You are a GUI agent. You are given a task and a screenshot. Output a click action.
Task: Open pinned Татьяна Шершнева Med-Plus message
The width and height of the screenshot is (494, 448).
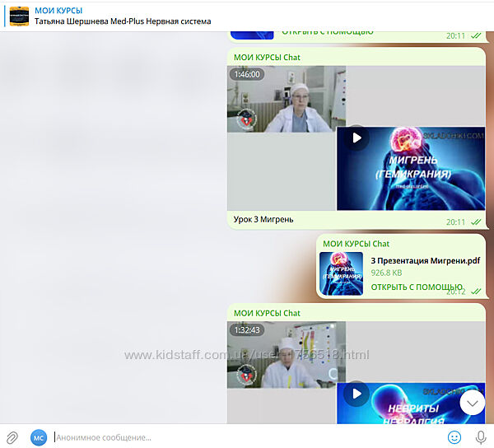(x=123, y=21)
